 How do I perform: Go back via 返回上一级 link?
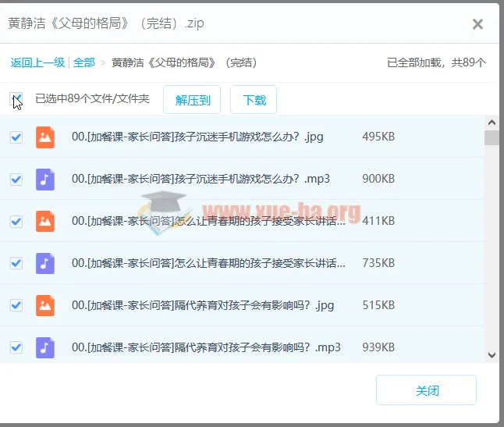coord(37,62)
